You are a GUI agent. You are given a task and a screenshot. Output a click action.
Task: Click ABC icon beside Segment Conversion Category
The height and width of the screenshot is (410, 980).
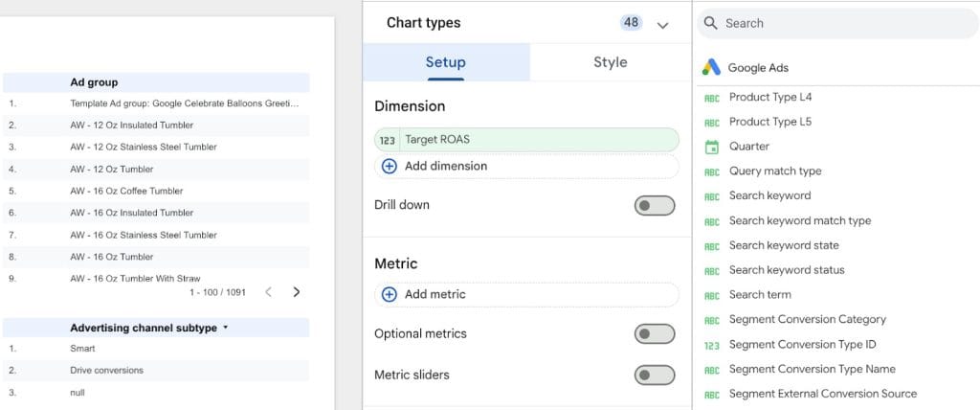pyautogui.click(x=712, y=321)
